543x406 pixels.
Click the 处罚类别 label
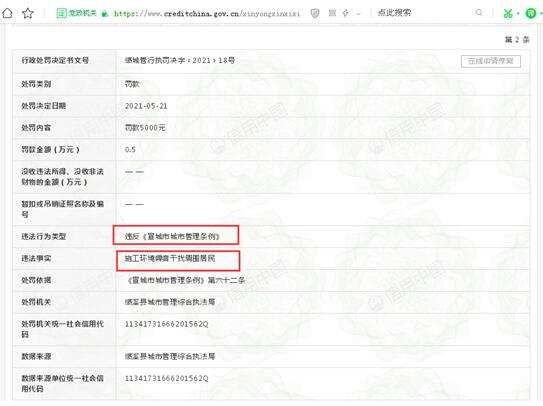tap(36, 84)
